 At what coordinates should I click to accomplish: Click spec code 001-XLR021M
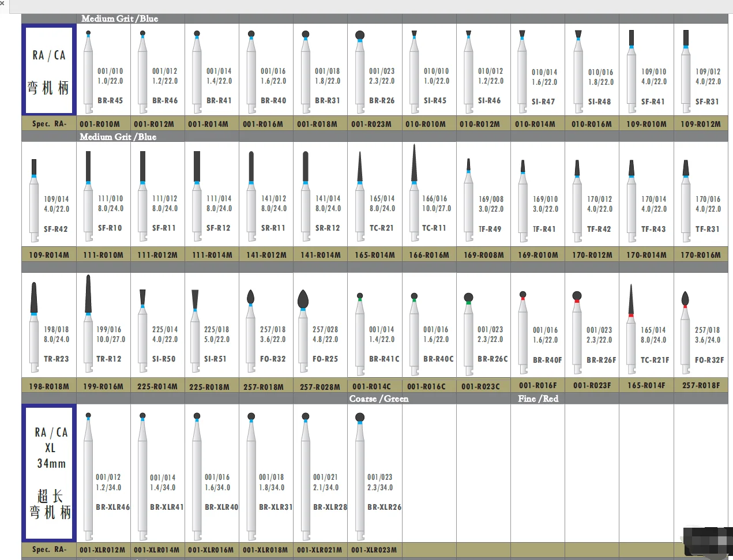[x=319, y=550]
